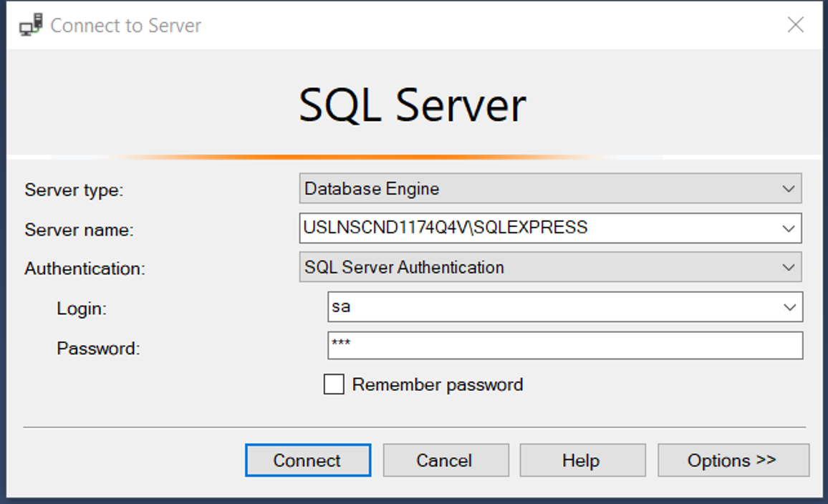Click the Cancel button
The height and width of the screenshot is (504, 828).
point(446,460)
